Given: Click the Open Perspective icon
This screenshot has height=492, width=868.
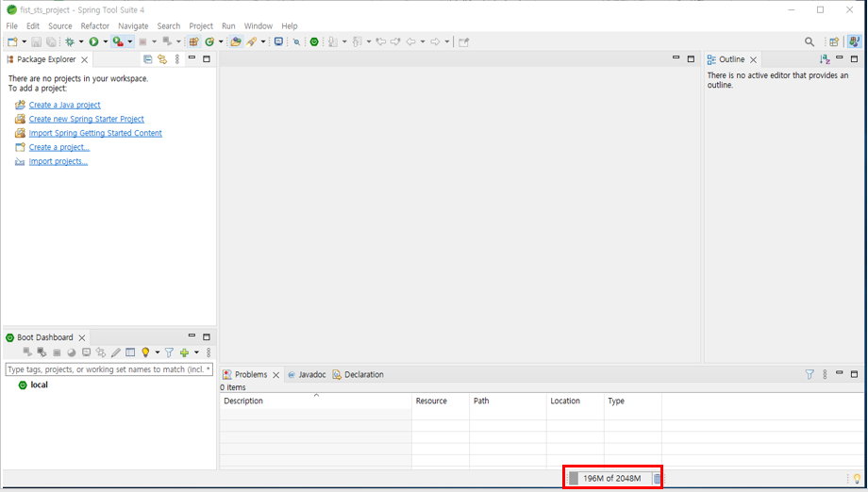Looking at the screenshot, I should point(834,41).
